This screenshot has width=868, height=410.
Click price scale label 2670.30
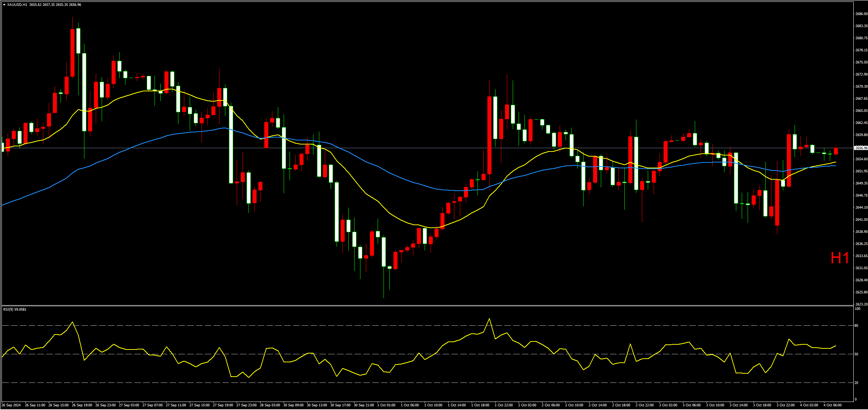(861, 87)
